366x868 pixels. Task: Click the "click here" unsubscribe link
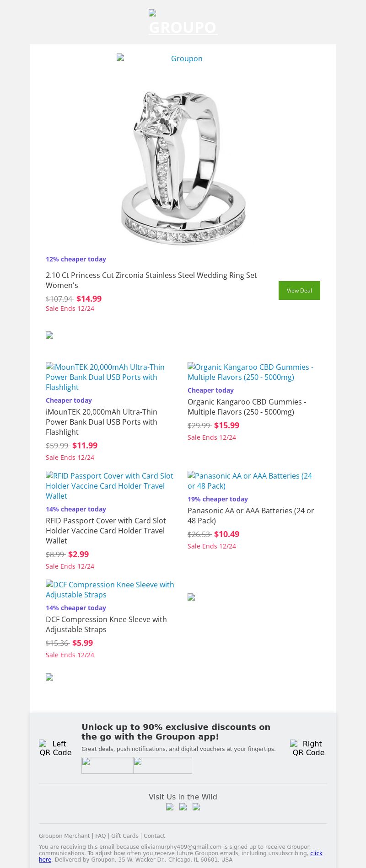click(x=316, y=853)
